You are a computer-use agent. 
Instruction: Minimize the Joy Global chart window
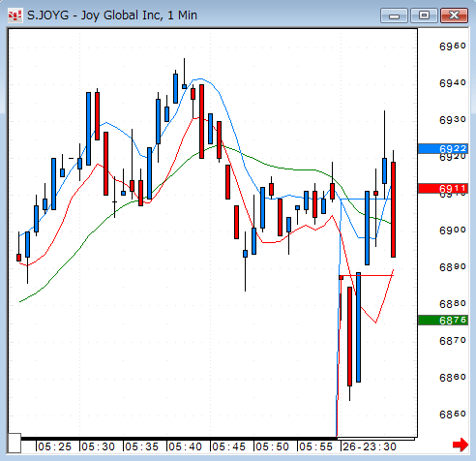click(x=394, y=15)
